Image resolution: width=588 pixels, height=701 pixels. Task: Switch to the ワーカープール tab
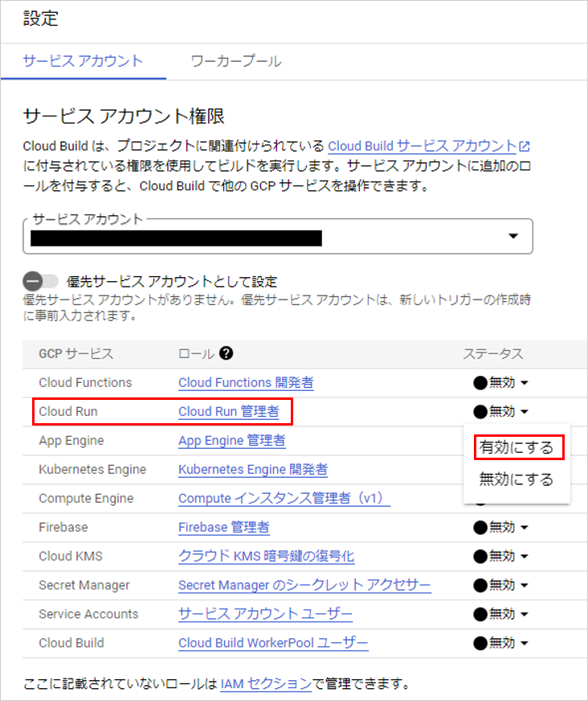click(236, 61)
